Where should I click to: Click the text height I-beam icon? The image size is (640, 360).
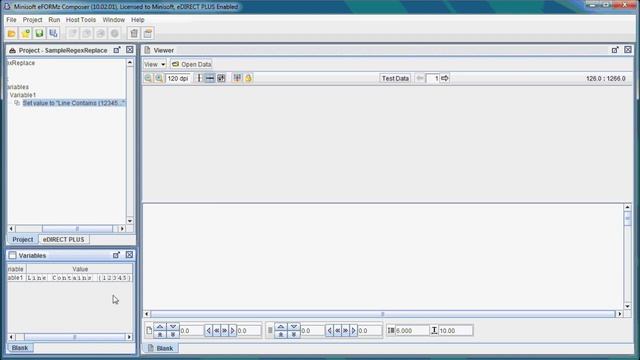point(434,331)
